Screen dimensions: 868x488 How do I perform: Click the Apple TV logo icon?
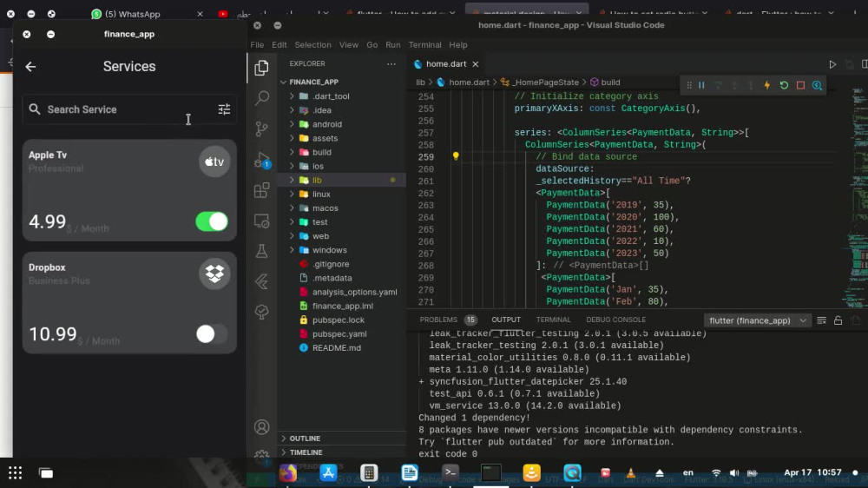pos(214,162)
